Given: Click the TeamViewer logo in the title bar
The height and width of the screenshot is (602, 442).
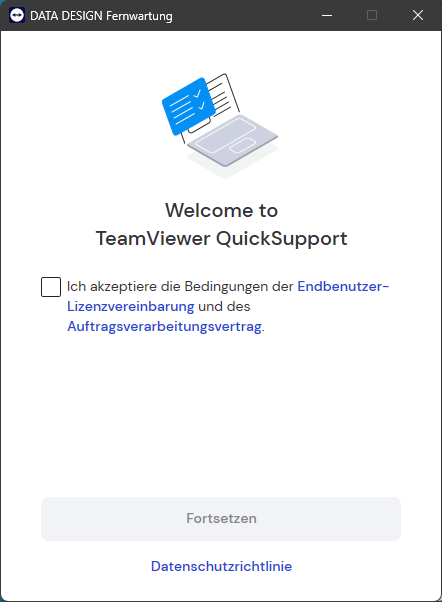Looking at the screenshot, I should (x=17, y=15).
